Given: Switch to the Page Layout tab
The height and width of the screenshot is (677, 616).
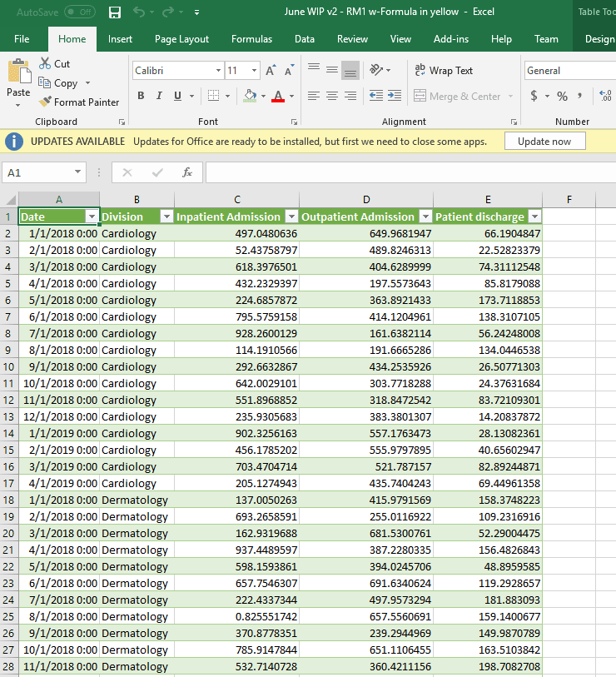Looking at the screenshot, I should [x=181, y=39].
